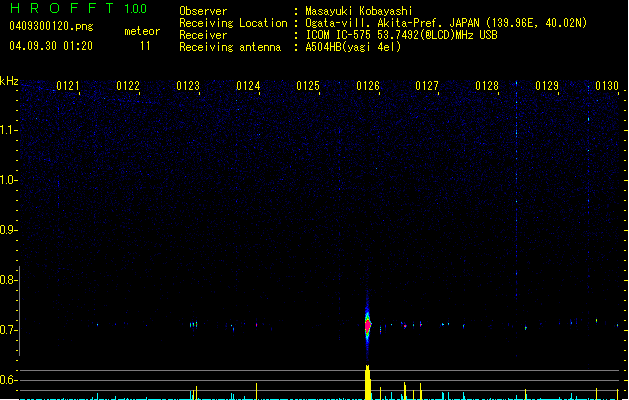
Task: Click the 1.0 kHz frequency tick label
Action: (x=7, y=180)
